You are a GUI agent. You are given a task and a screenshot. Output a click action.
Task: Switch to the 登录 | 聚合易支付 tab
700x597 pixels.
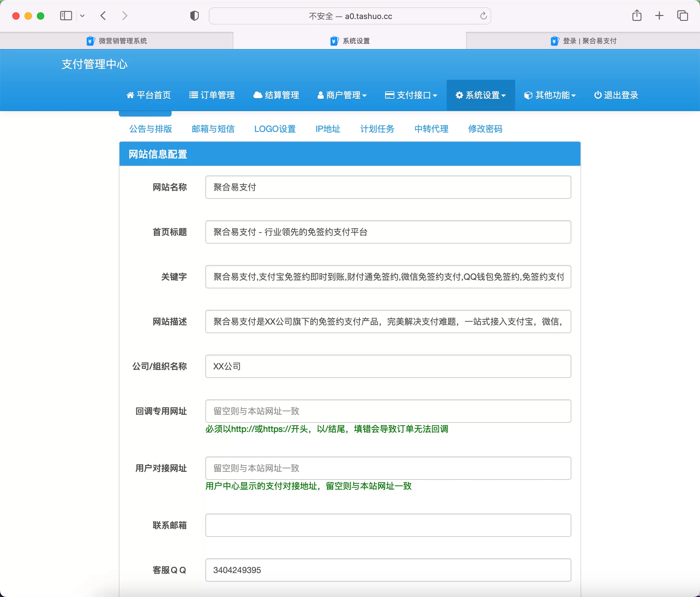click(583, 41)
